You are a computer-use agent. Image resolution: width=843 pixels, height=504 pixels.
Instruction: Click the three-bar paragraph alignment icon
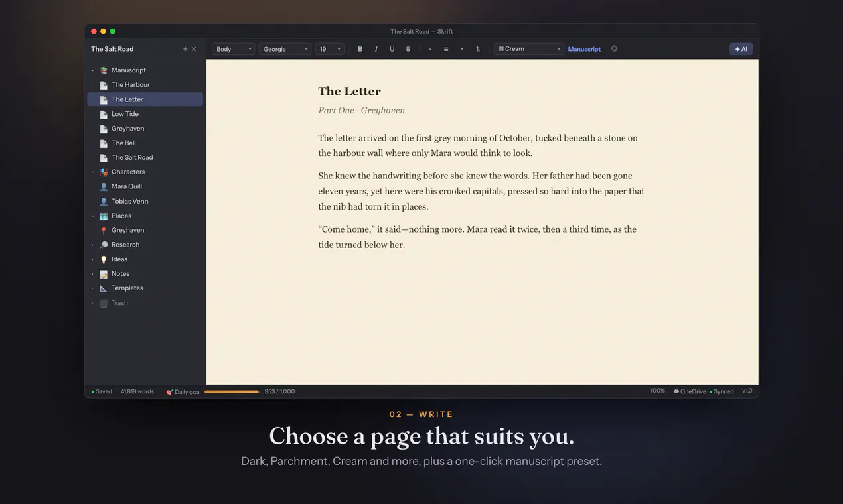click(x=446, y=49)
